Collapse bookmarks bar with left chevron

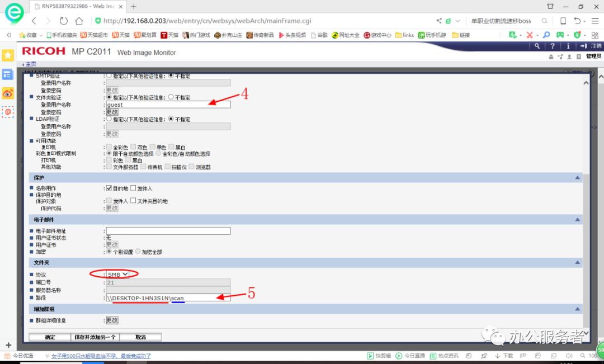(8, 35)
